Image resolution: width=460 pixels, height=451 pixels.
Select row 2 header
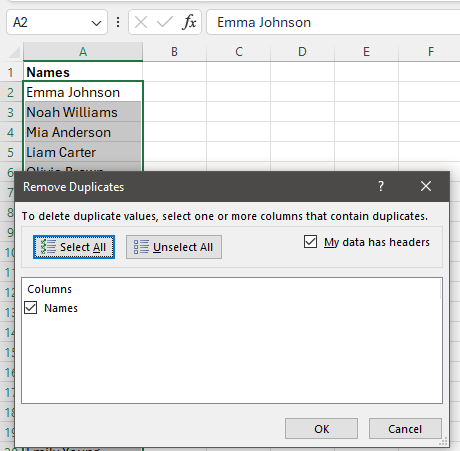point(11,92)
